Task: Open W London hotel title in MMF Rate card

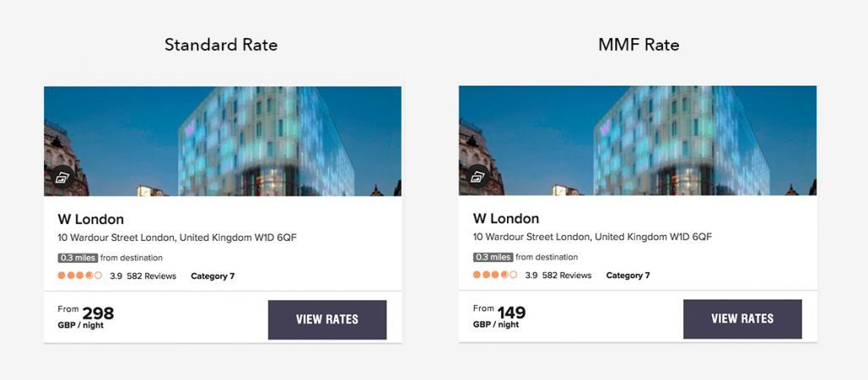Action: coord(506,218)
